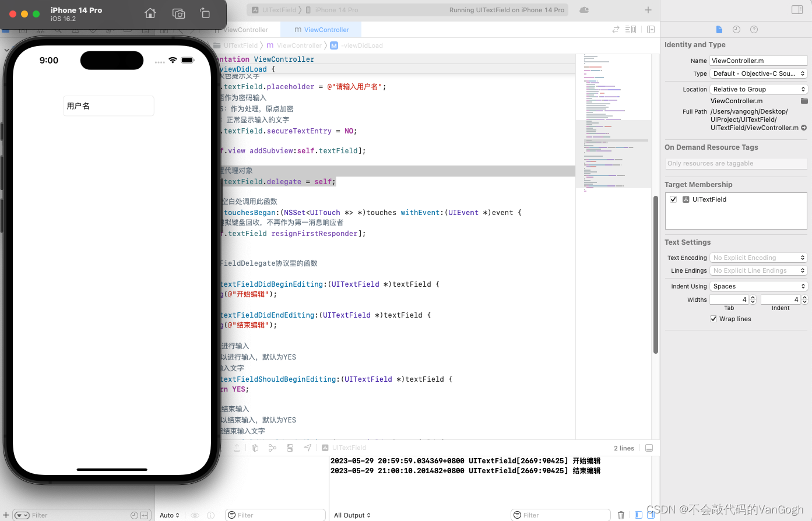Tap the Home button in Simulator toolbar
Viewport: 812px width, 521px height.
[x=150, y=13]
